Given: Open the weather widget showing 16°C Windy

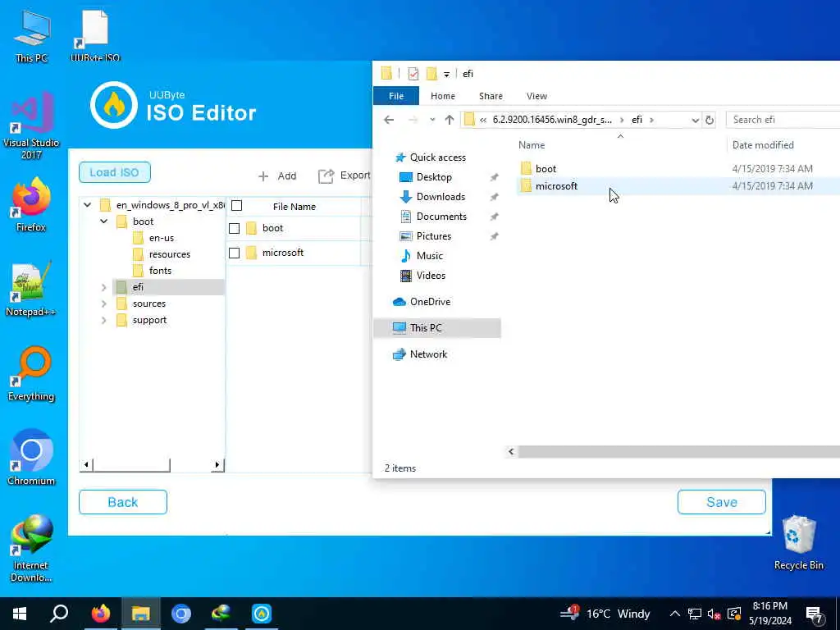Looking at the screenshot, I should (x=605, y=614).
